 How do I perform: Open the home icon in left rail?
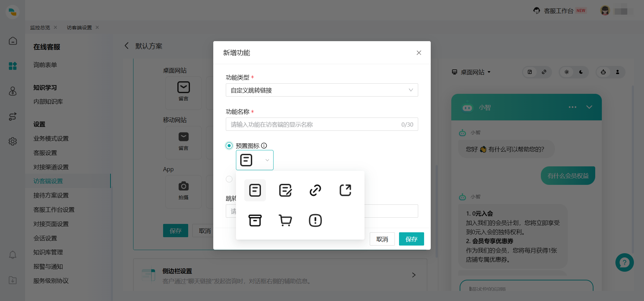13,41
